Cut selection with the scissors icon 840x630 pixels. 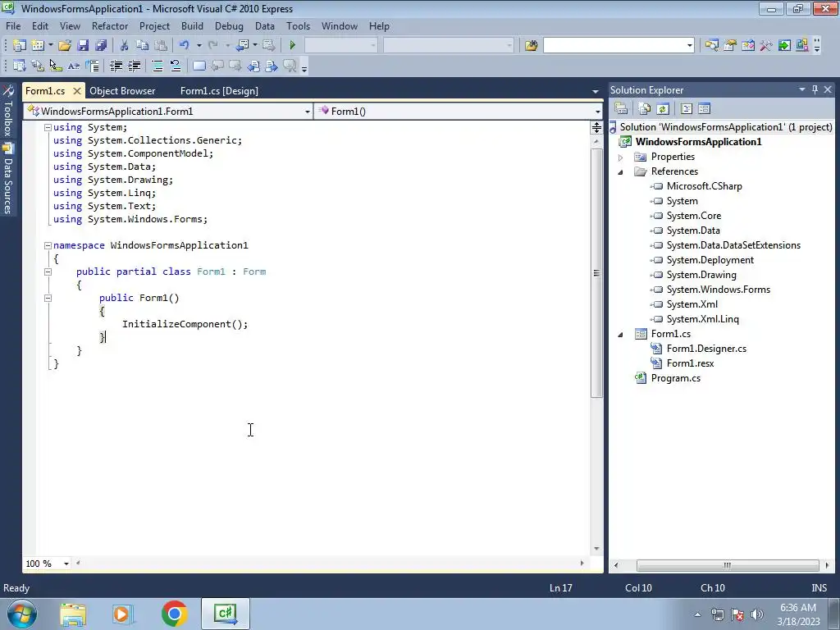point(125,46)
